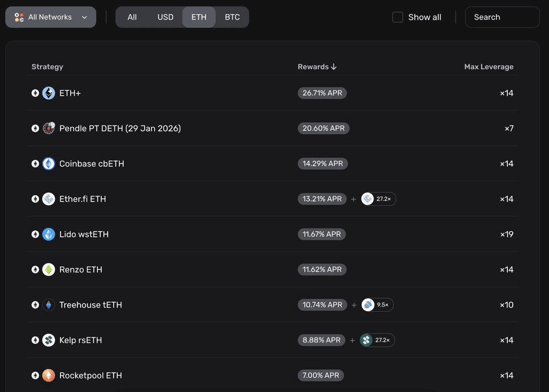
Task: Click the Pendle PT DETH strategy icon
Action: tap(49, 129)
